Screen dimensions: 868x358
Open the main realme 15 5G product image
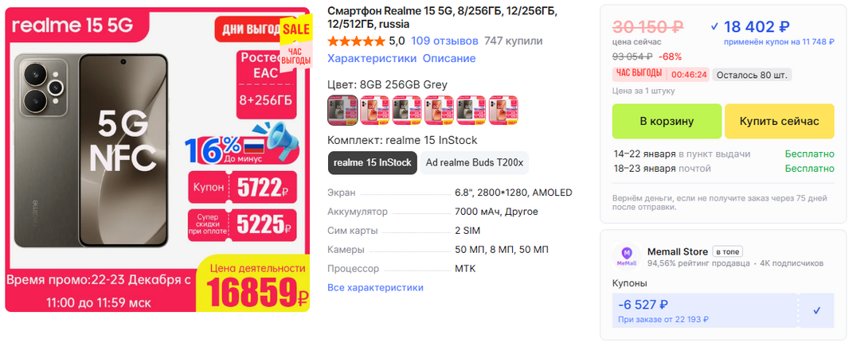coord(158,159)
